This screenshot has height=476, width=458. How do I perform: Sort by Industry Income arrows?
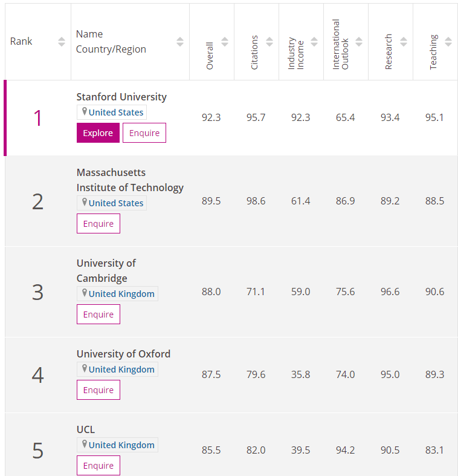(x=314, y=42)
